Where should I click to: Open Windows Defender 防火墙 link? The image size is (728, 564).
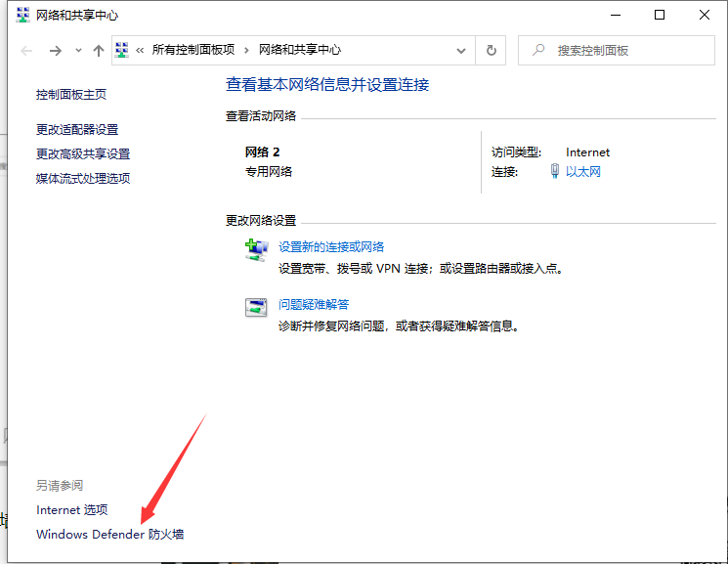(x=109, y=535)
